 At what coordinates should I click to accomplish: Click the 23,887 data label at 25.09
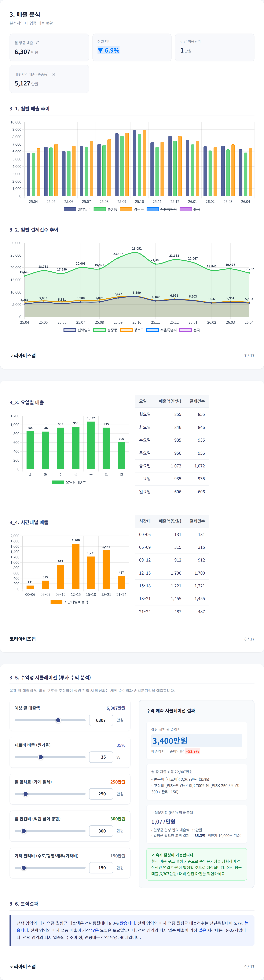[118, 254]
